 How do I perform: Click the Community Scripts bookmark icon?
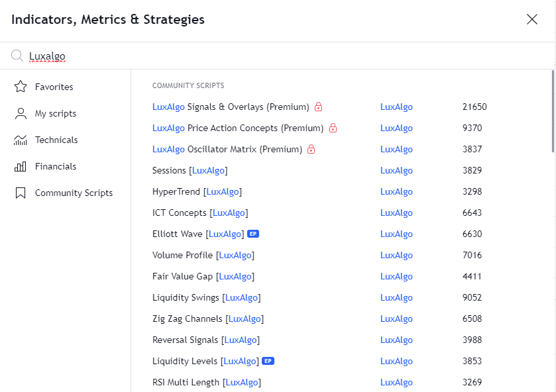(x=21, y=193)
